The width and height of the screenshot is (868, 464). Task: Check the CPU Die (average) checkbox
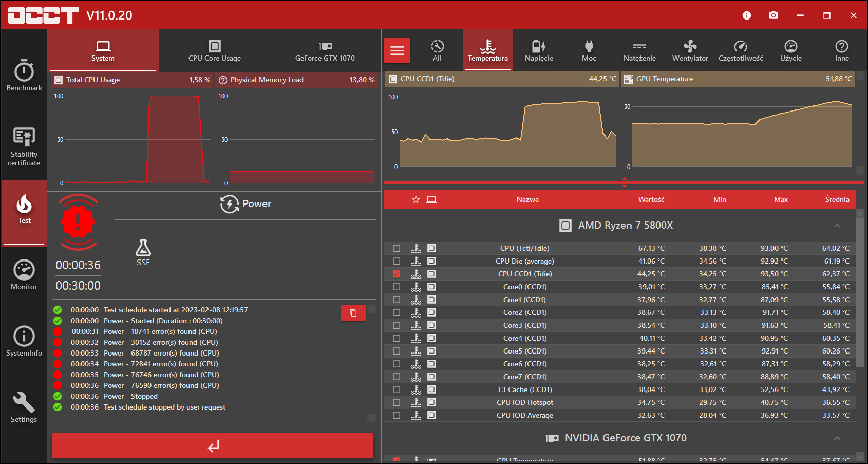(x=397, y=261)
